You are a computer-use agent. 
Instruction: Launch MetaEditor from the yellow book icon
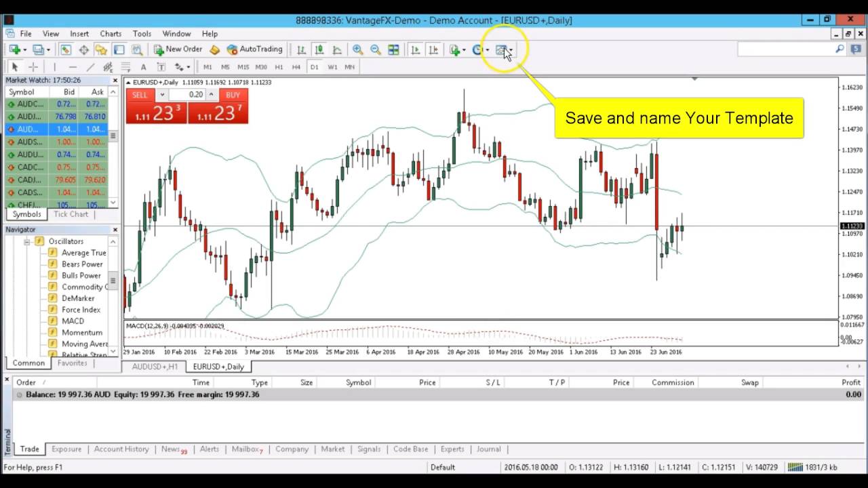215,49
